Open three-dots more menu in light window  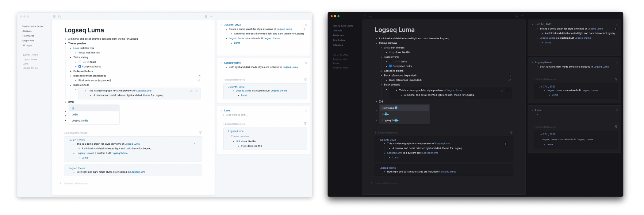click(212, 16)
